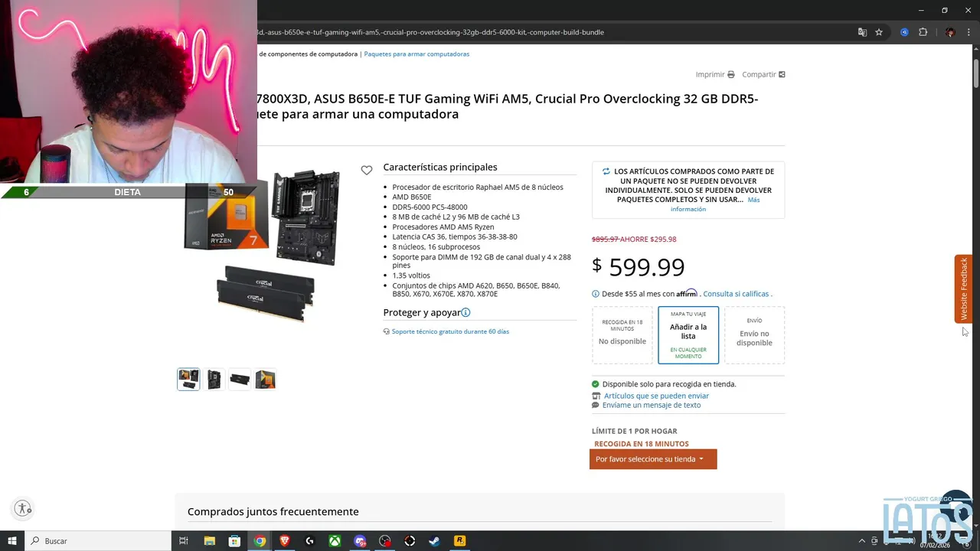Choose the Envío delivery option
The width and height of the screenshot is (980, 551).
[754, 335]
